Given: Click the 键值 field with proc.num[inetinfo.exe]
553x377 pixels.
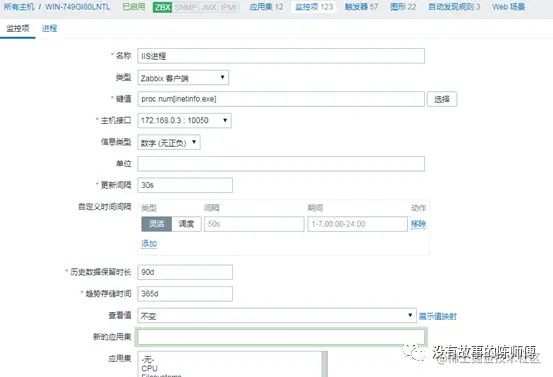Looking at the screenshot, I should (281, 99).
